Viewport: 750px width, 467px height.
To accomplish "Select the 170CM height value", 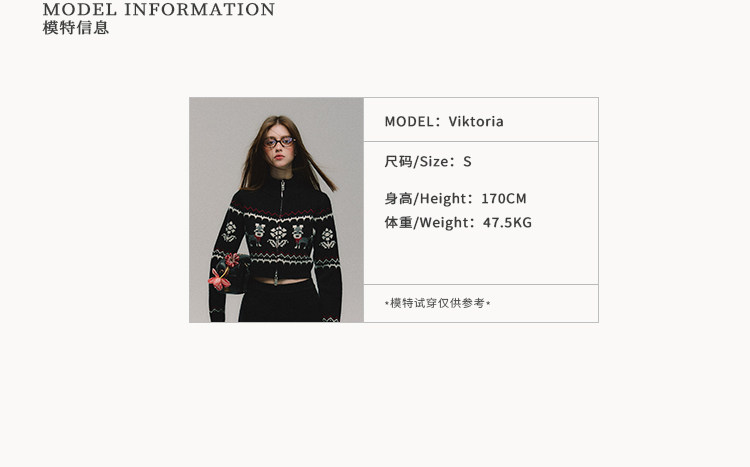I will [x=504, y=199].
